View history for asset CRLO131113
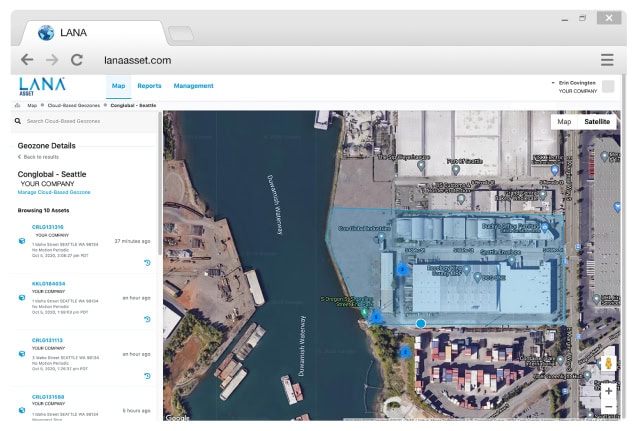 pyautogui.click(x=147, y=375)
